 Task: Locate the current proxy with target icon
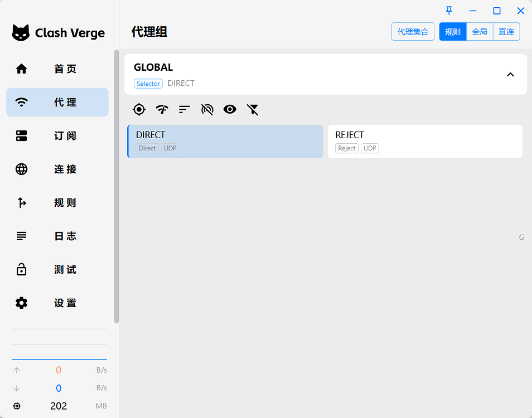tap(139, 109)
